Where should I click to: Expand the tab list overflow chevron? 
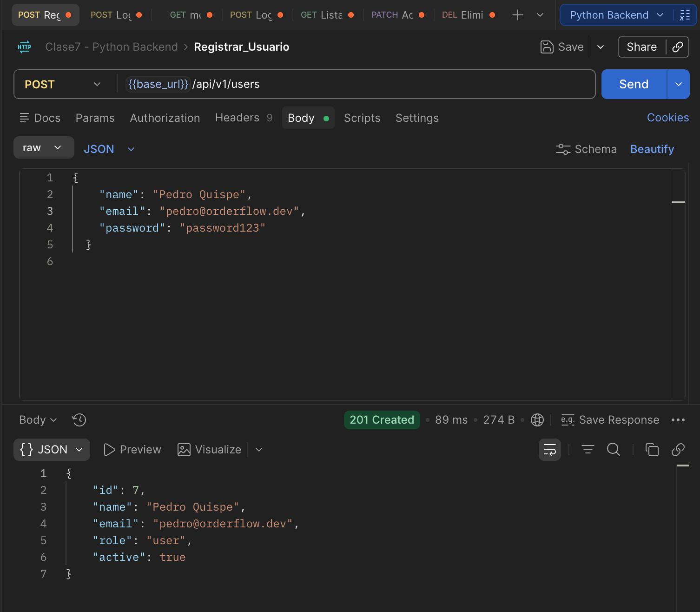point(540,15)
